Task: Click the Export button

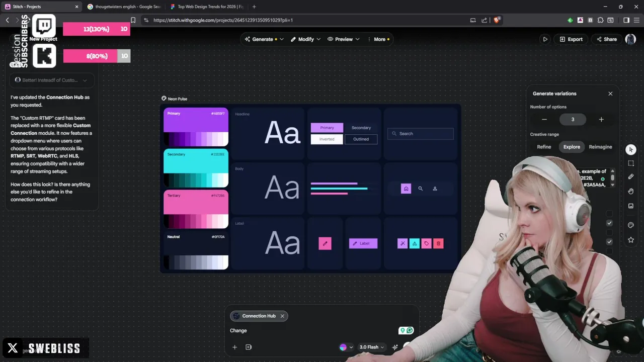Action: [x=571, y=39]
